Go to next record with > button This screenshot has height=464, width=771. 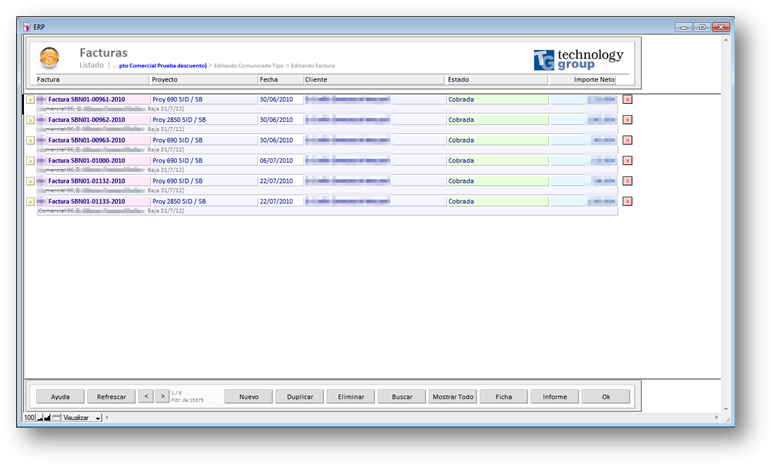(162, 397)
